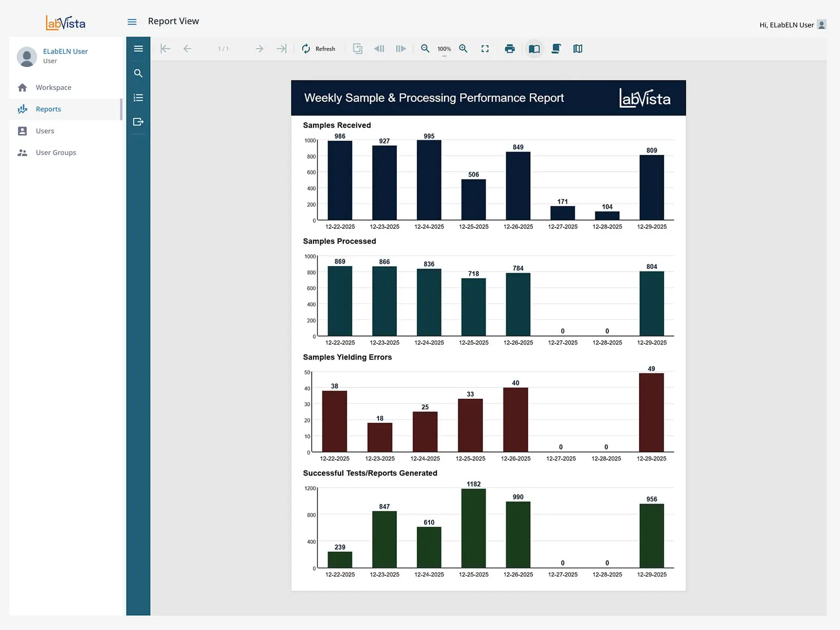Switch to multi-page view icon
Screen dimensions: 840x630
pos(577,48)
